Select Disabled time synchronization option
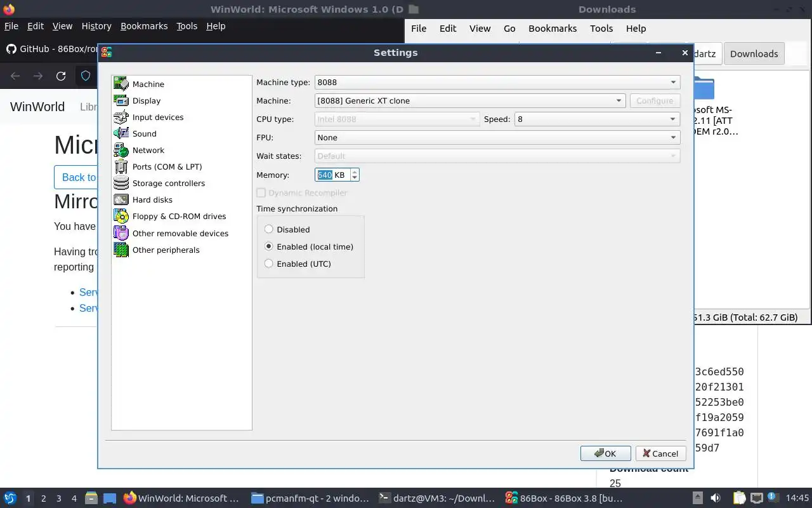 269,229
